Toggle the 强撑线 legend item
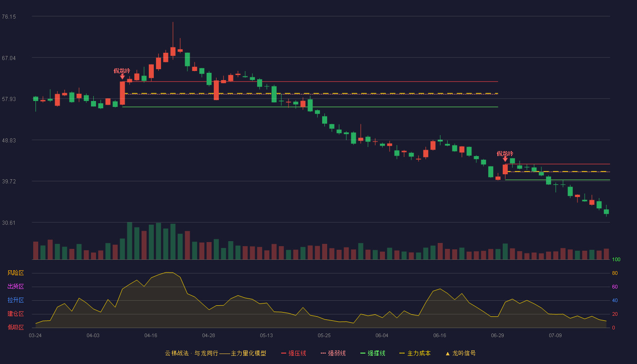The height and width of the screenshot is (364, 637). tap(373, 353)
